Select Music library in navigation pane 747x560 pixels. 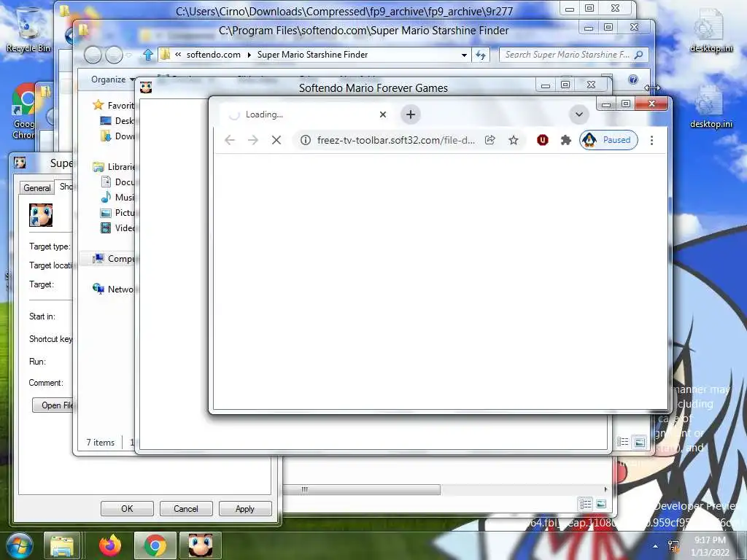pos(118,197)
